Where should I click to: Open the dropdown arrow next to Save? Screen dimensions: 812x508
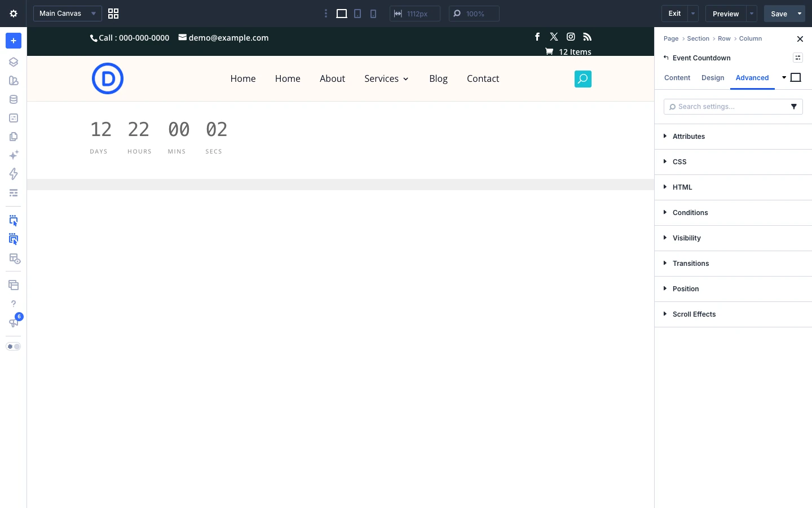(x=800, y=14)
